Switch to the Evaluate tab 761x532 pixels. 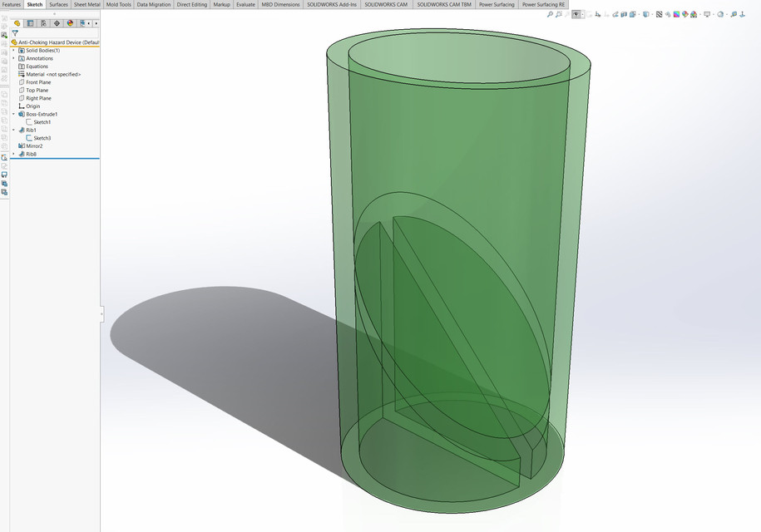click(245, 4)
